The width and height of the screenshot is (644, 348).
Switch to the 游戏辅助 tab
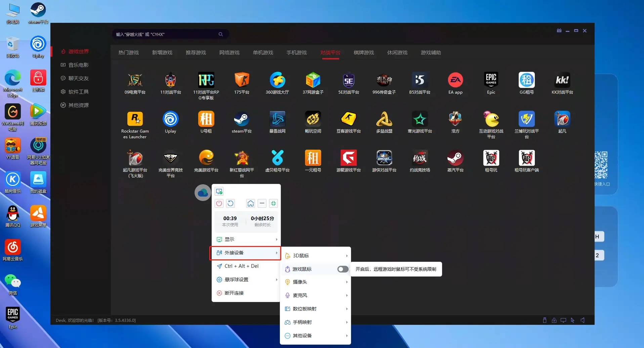[x=431, y=53]
